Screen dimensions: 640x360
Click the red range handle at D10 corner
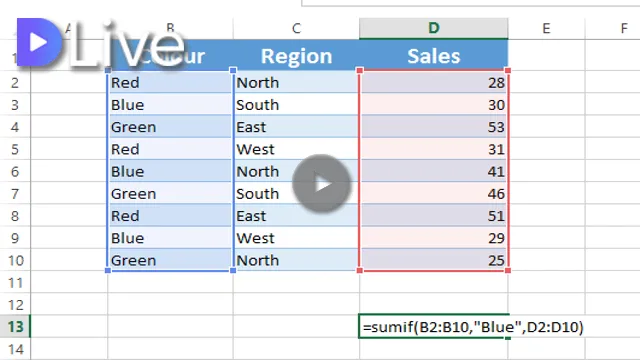tap(508, 270)
